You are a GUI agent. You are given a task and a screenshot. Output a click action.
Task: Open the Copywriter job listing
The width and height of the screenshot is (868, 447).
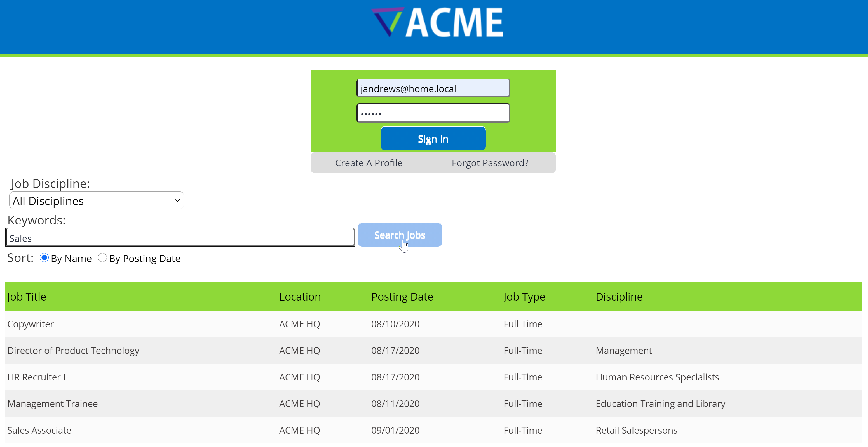pos(31,324)
